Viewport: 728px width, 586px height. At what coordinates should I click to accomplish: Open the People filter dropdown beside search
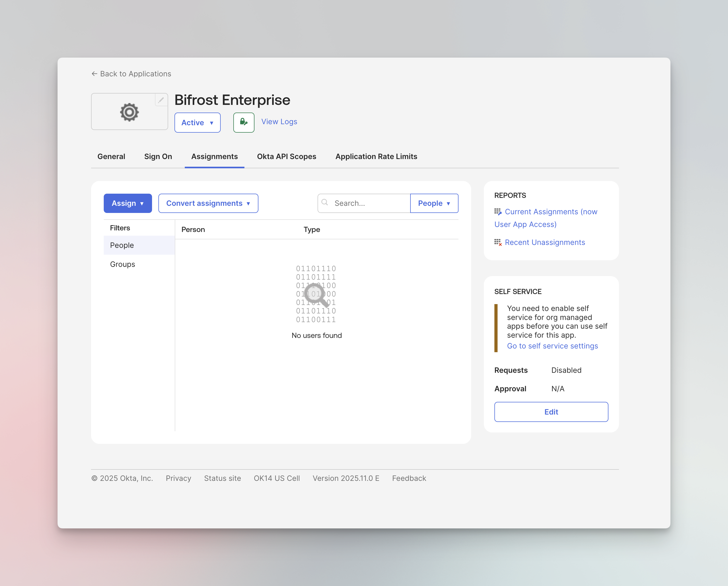[434, 203]
